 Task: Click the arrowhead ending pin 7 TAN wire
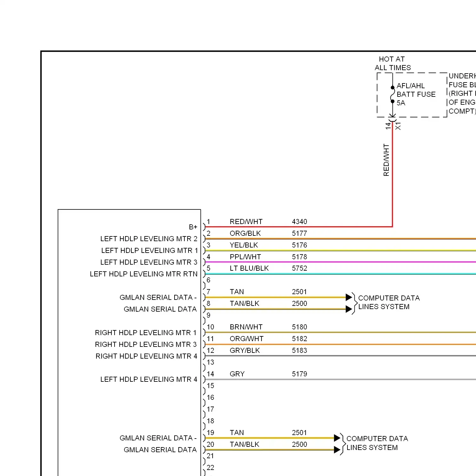(349, 297)
